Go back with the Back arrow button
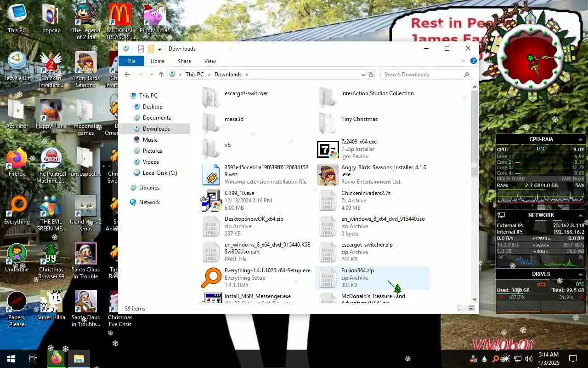The height and width of the screenshot is (368, 588). tap(127, 75)
